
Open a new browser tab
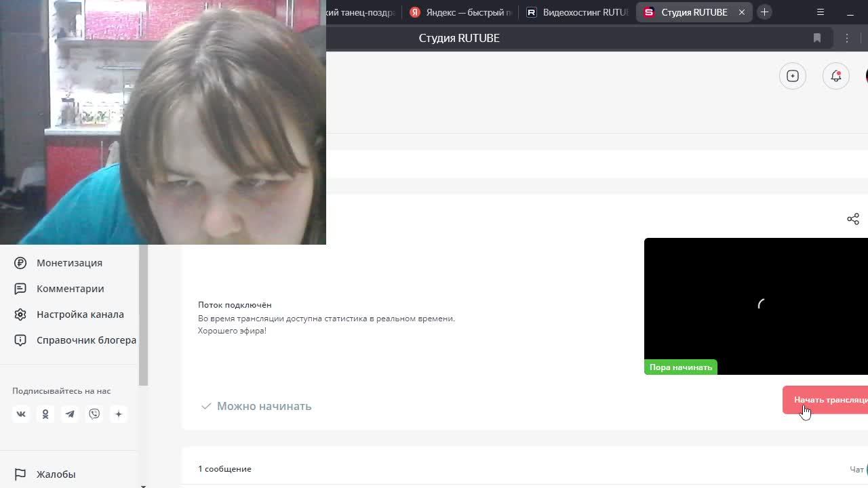764,12
